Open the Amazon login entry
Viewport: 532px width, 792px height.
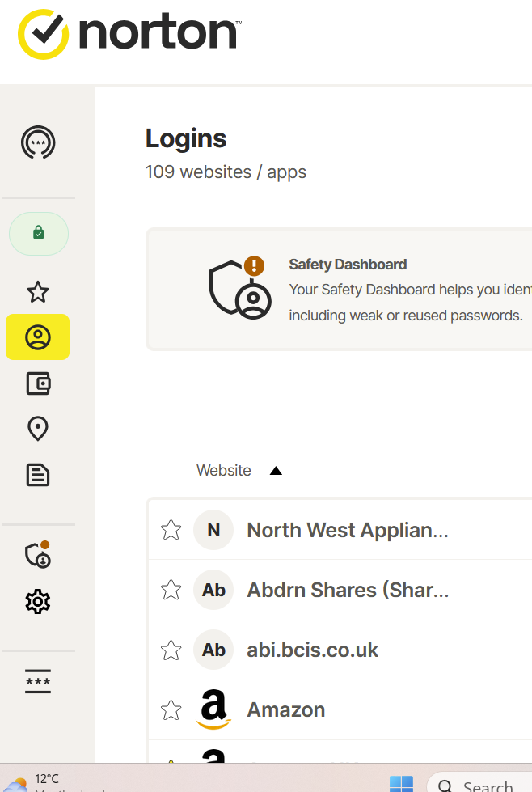coord(286,709)
